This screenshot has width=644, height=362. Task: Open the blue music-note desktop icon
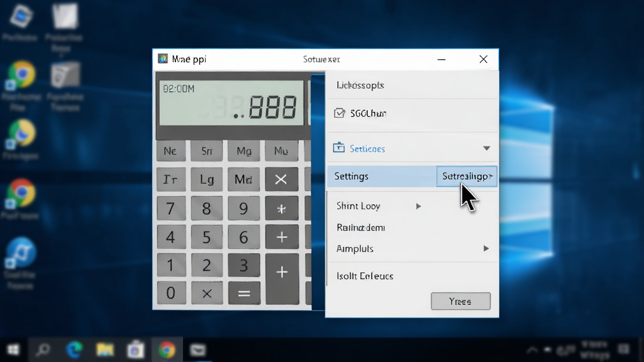tap(21, 252)
